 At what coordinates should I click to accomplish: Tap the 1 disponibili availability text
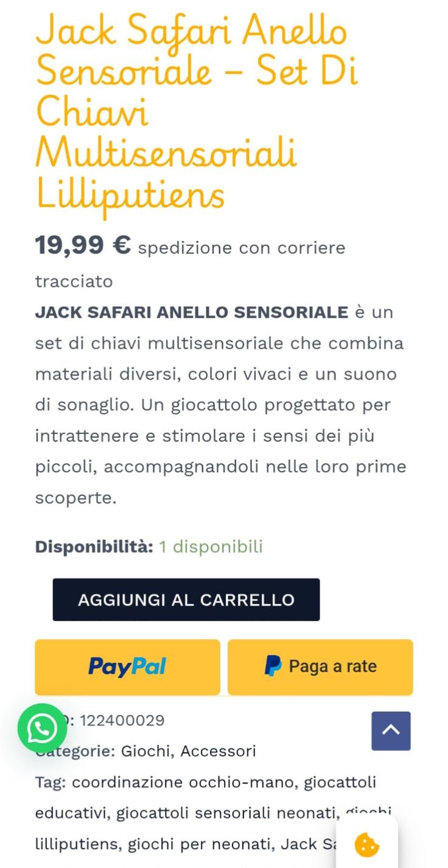click(x=211, y=547)
